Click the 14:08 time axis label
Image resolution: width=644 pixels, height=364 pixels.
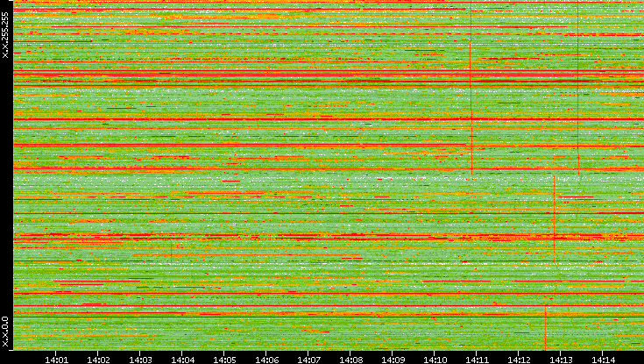[350, 360]
